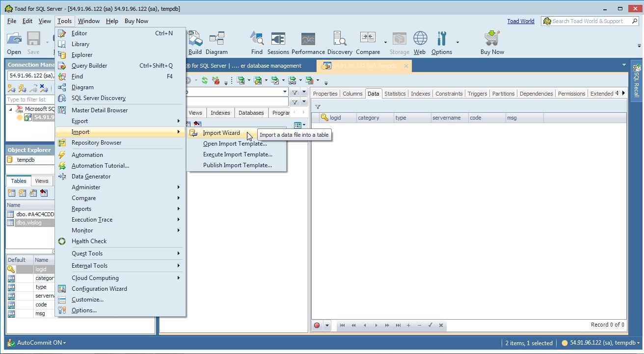The image size is (644, 354).
Task: Open the SQL Recall side panel
Action: click(636, 82)
